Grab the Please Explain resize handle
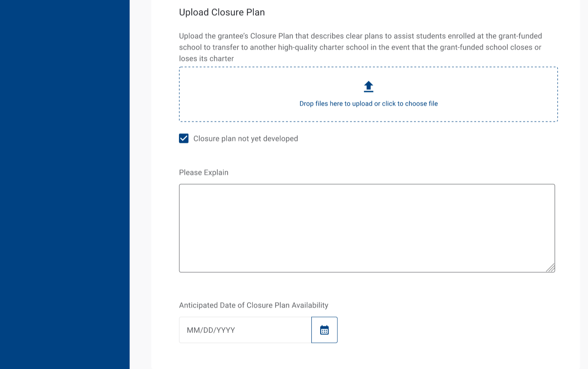Viewport: 588px width, 369px height. point(551,268)
